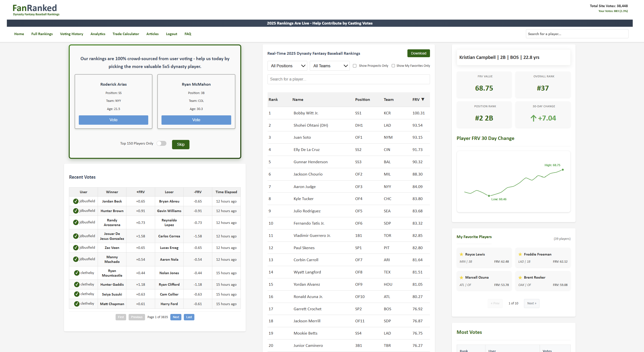Click Royce Lewis favorite star icon
This screenshot has width=644, height=352.
click(x=461, y=254)
